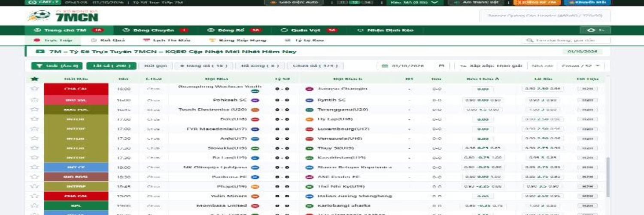Screen dimensions: 644x215
Task: Click the Terengganu(U20) team badge
Action: 309,110
